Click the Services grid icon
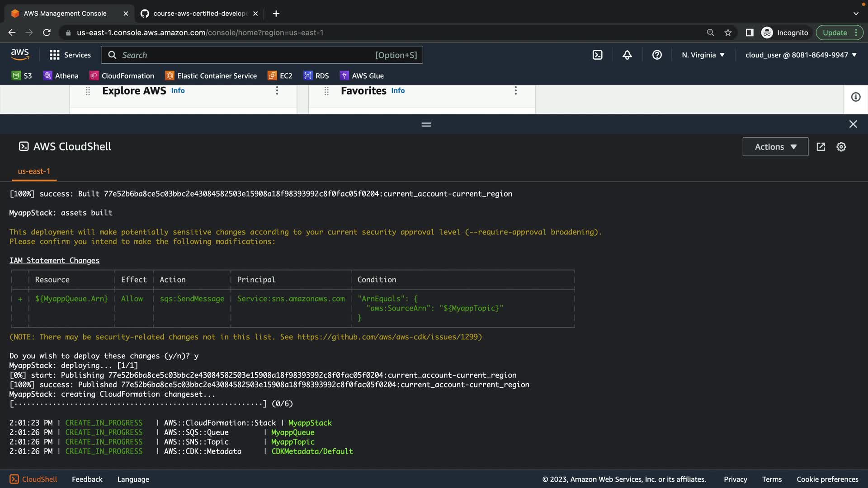The width and height of the screenshot is (868, 488). click(55, 55)
